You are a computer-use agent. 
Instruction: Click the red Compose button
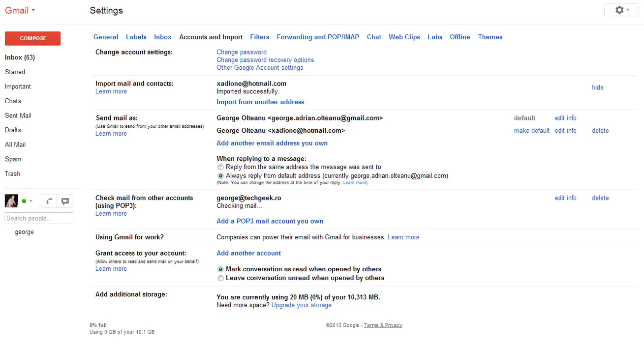pyautogui.click(x=32, y=38)
